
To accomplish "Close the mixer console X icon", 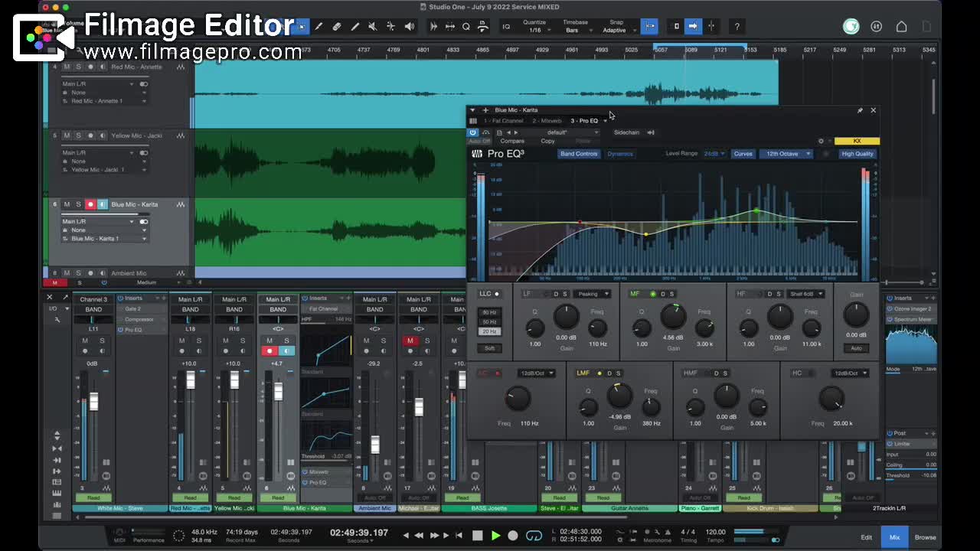I will (x=50, y=297).
